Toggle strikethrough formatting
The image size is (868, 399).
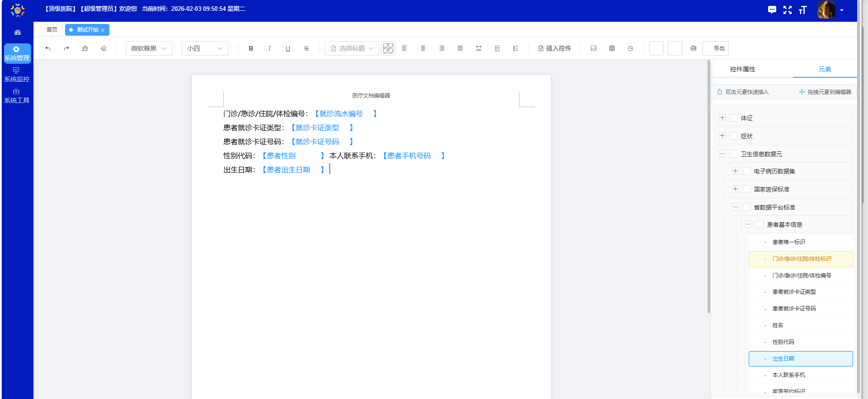[307, 48]
